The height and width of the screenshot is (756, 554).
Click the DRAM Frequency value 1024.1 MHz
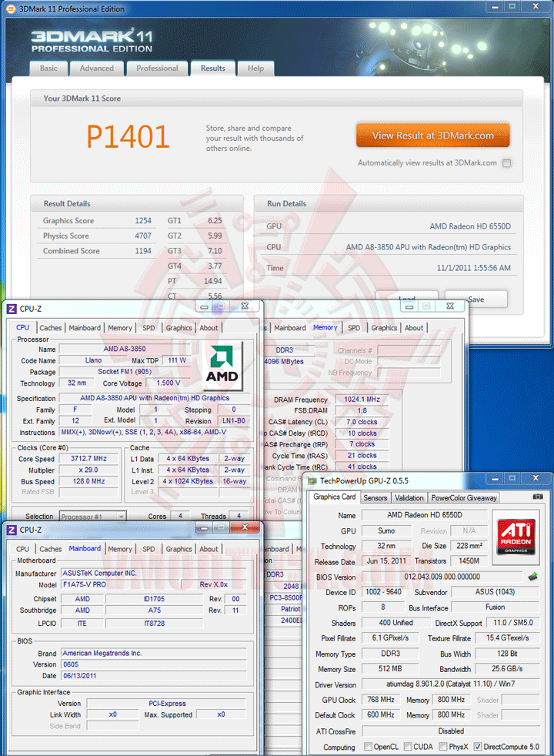point(362,400)
